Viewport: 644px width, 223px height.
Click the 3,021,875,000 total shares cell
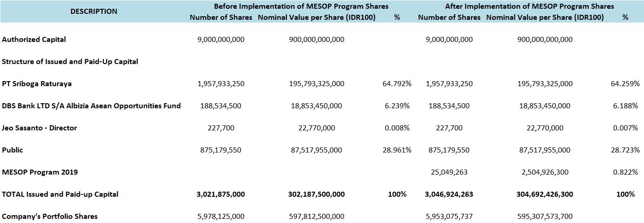tap(221, 194)
